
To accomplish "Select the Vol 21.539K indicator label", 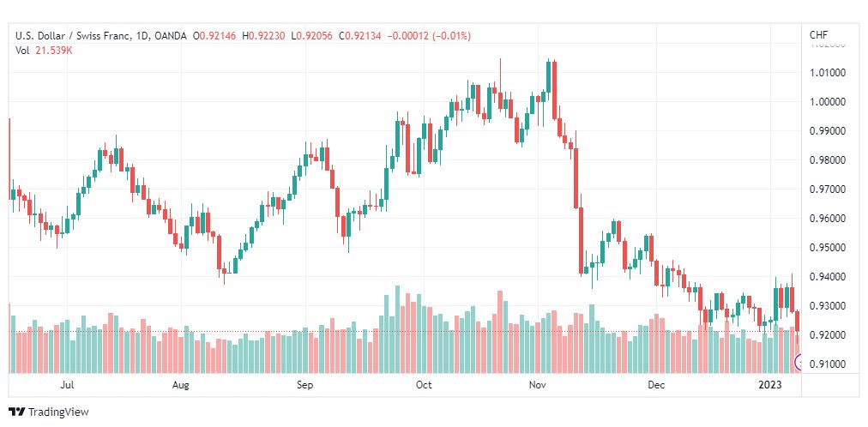I will [45, 51].
